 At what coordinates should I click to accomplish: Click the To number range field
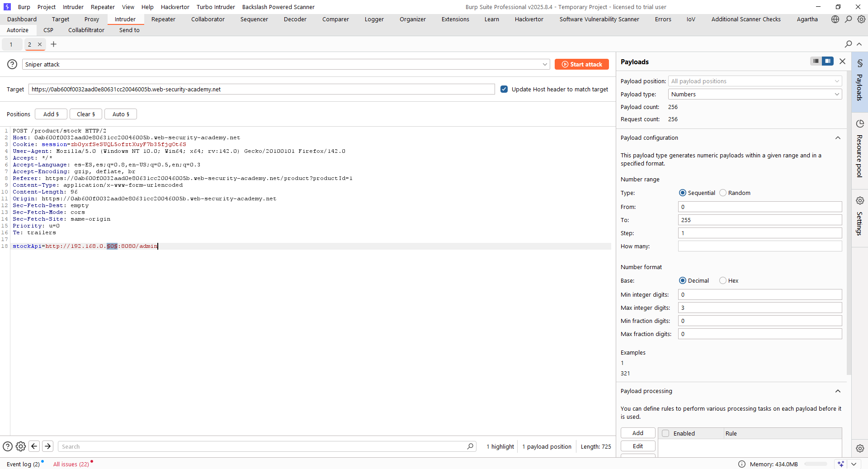759,220
